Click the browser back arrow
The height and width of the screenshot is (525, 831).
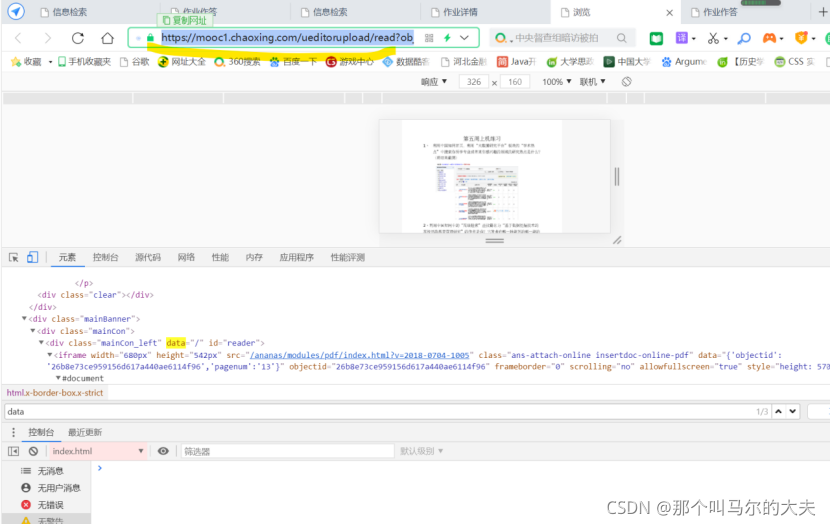[18, 38]
